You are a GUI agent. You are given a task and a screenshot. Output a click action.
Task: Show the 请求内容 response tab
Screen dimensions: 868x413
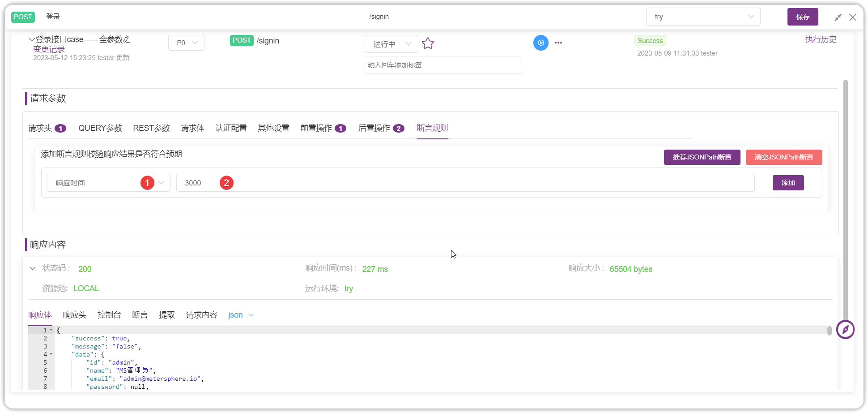202,315
